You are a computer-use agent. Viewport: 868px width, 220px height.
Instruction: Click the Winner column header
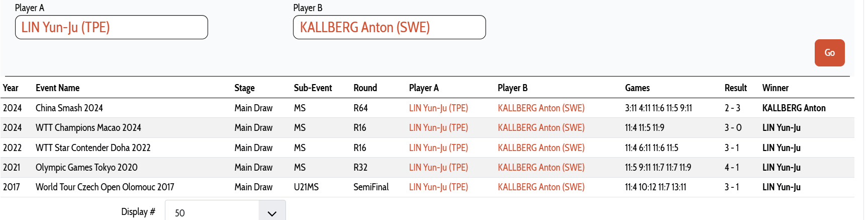[775, 88]
